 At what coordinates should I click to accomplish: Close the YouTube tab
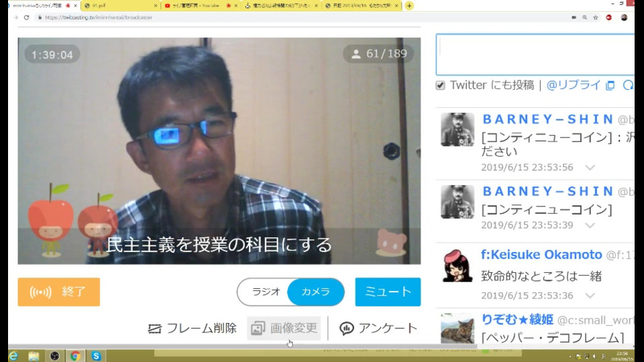point(235,5)
